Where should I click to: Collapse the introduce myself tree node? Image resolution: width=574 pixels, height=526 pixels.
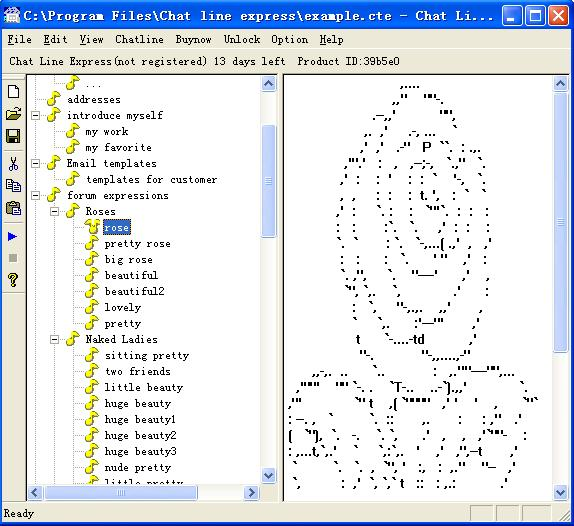(x=36, y=116)
